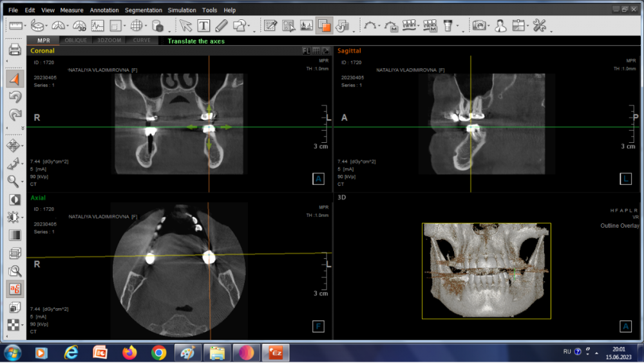Click the line profile graph tool
Image resolution: width=644 pixels, height=363 pixels.
click(x=98, y=26)
